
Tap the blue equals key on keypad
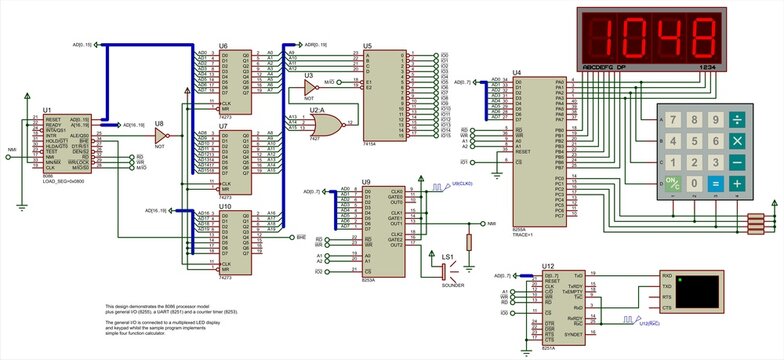(x=716, y=184)
